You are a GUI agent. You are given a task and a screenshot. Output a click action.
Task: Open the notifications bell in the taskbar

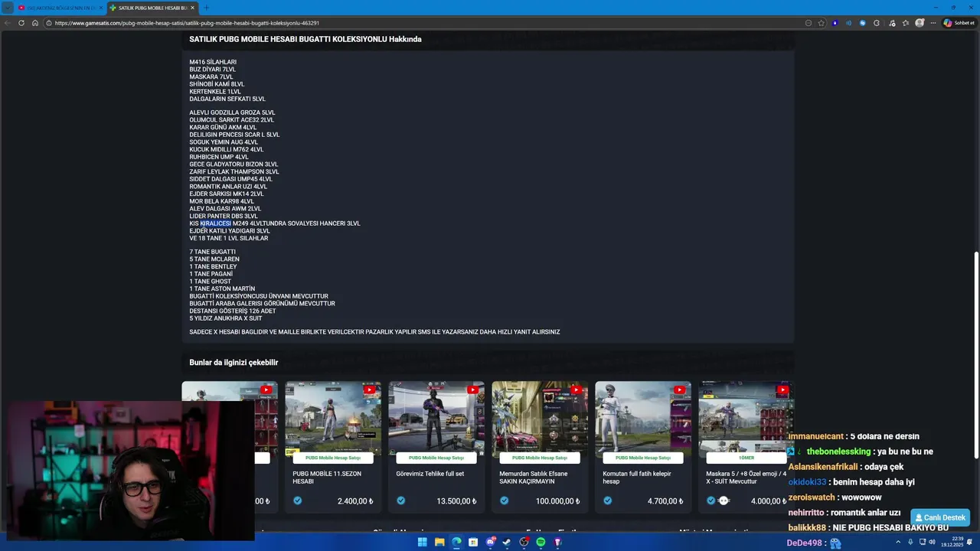[971, 542]
